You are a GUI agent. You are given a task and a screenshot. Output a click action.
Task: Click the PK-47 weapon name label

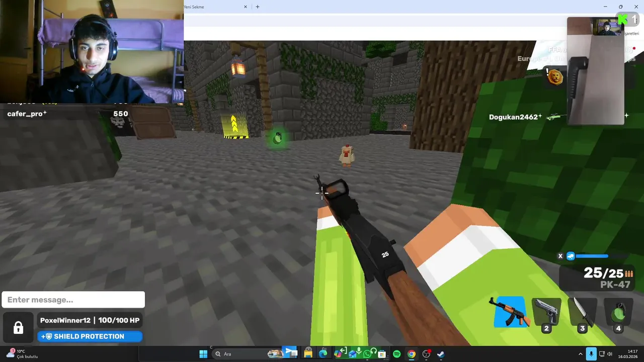coord(615,285)
